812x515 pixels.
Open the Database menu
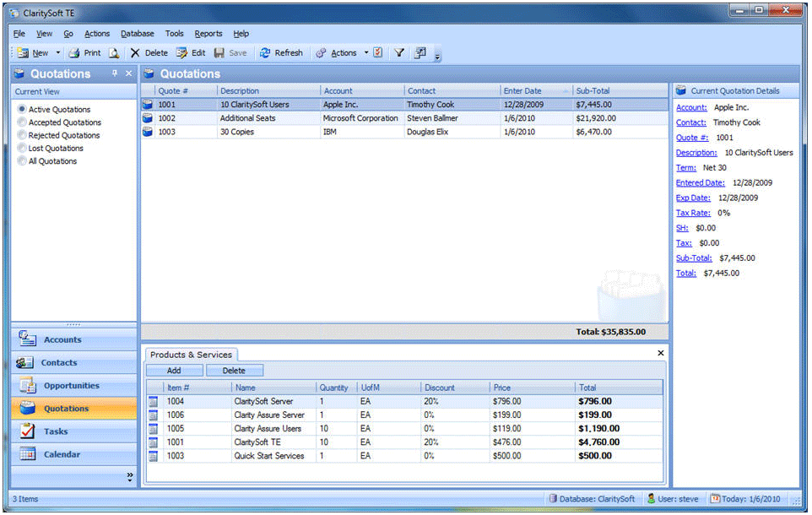pos(137,34)
